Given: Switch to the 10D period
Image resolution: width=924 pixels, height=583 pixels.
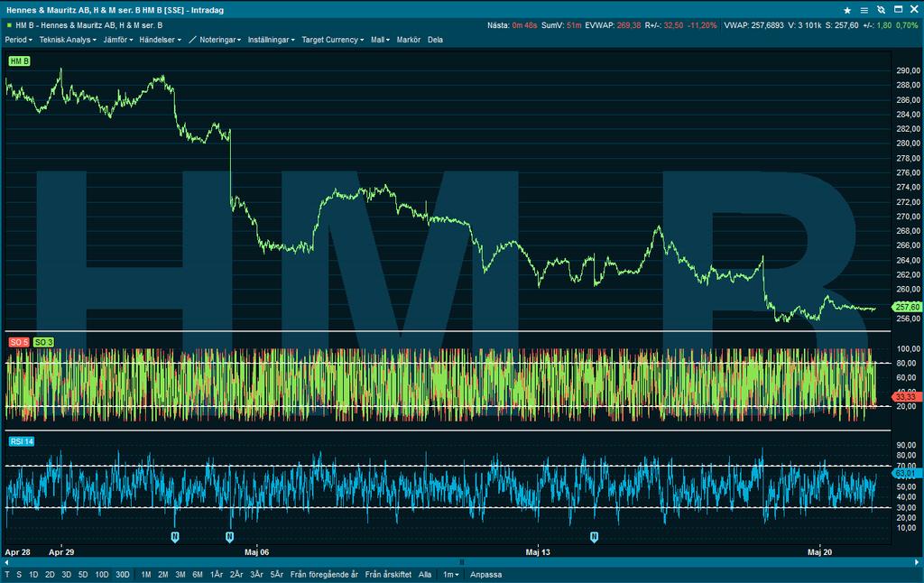Looking at the screenshot, I should click(x=102, y=574).
